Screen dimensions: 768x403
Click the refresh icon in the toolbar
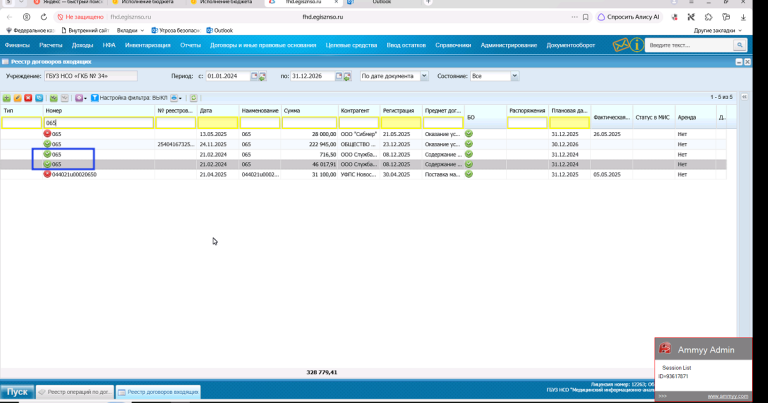point(193,98)
